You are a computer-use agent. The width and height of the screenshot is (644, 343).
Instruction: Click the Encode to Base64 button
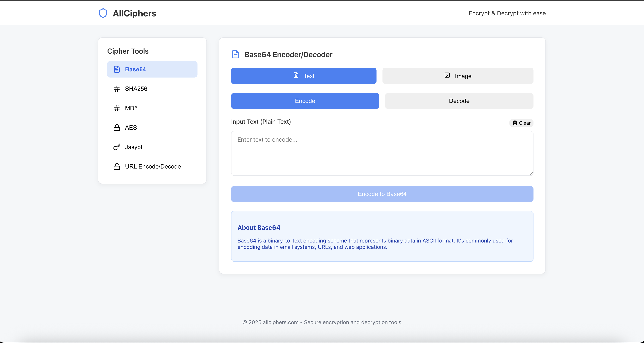click(382, 194)
